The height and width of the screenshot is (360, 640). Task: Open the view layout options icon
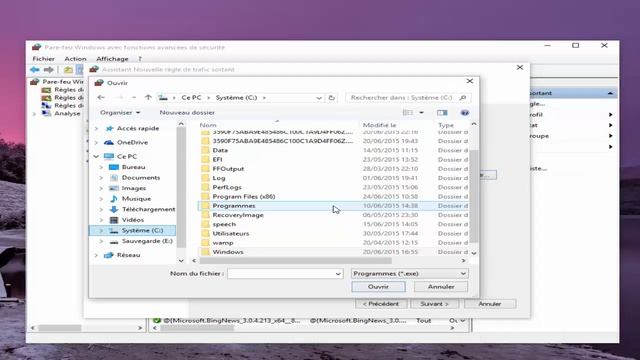[407, 113]
